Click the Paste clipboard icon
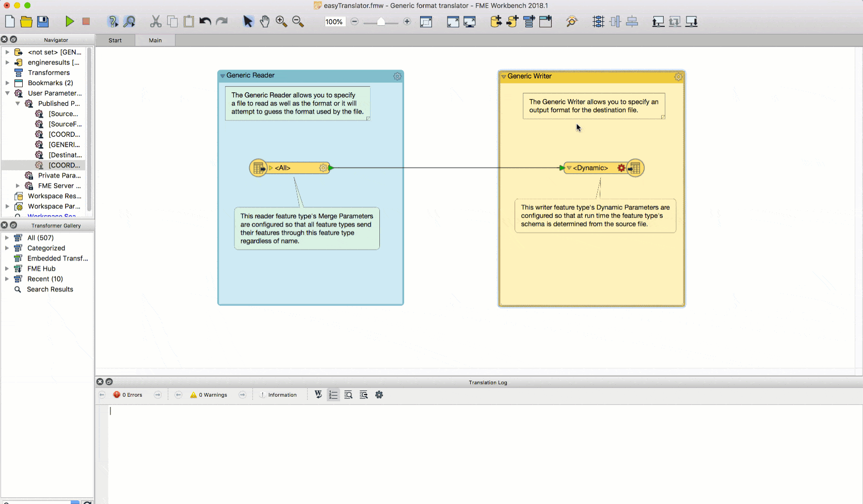This screenshot has height=504, width=863. click(x=189, y=22)
